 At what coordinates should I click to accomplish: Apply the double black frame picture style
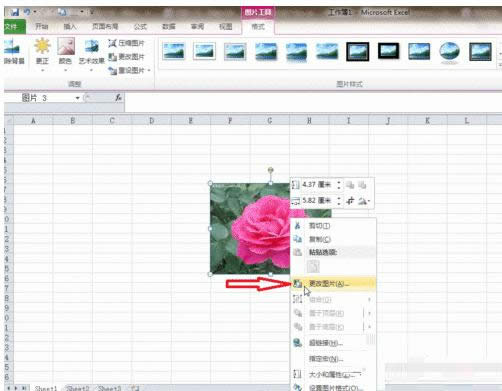358,51
